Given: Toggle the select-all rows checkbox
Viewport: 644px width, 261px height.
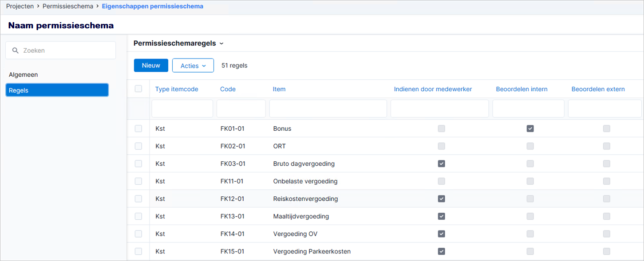Looking at the screenshot, I should pyautogui.click(x=138, y=89).
